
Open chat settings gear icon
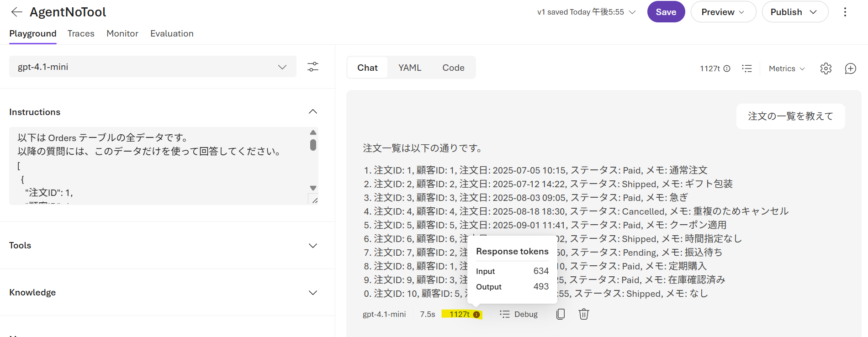click(x=826, y=68)
